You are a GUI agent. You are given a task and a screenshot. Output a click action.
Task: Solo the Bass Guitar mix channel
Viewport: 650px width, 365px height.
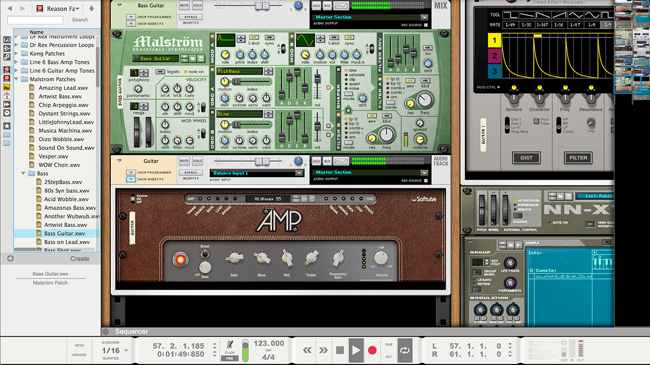coord(198,5)
